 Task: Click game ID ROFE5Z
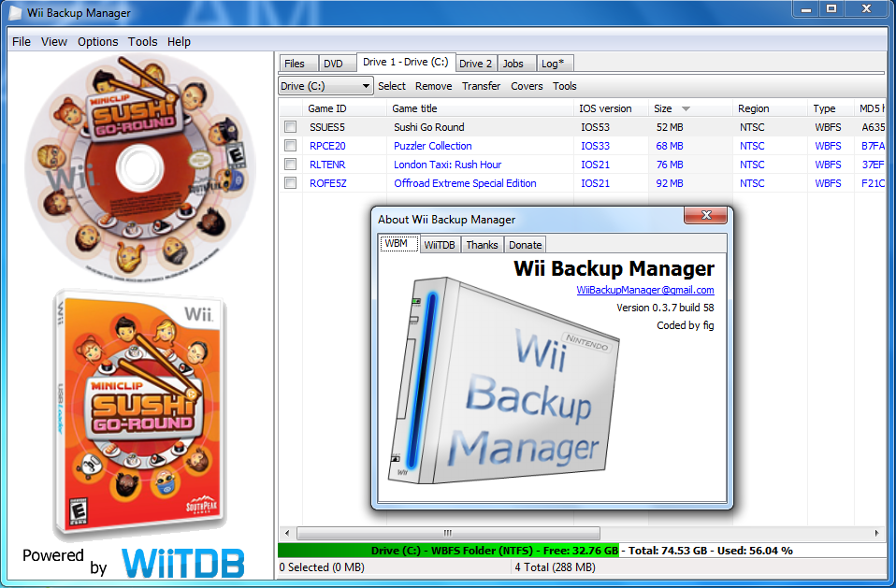[x=328, y=183]
